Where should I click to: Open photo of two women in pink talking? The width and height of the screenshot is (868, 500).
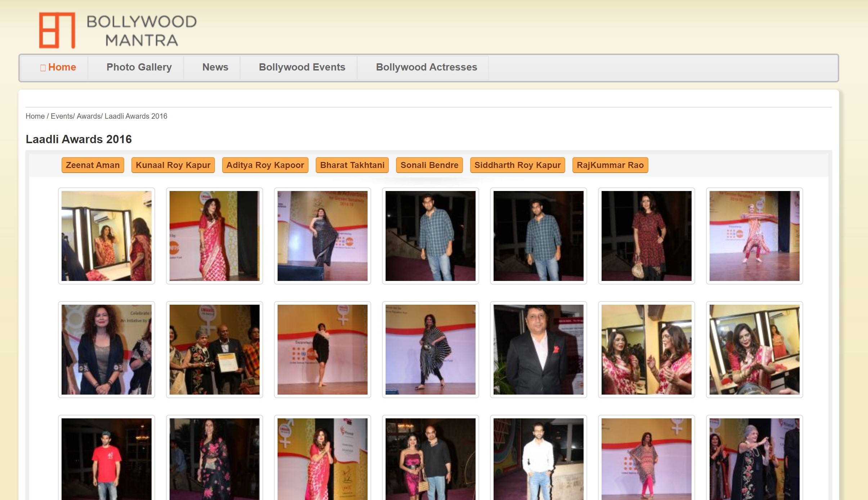tap(647, 350)
